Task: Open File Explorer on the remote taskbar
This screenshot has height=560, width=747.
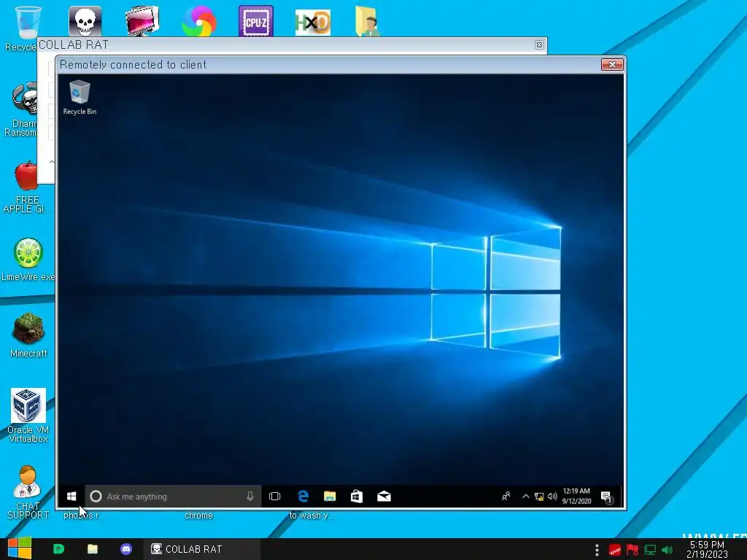Action: point(330,497)
